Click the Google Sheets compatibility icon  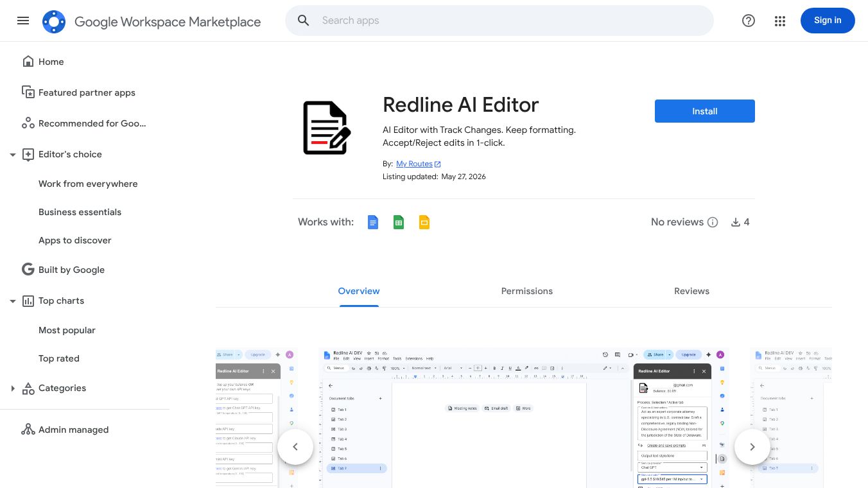[399, 222]
